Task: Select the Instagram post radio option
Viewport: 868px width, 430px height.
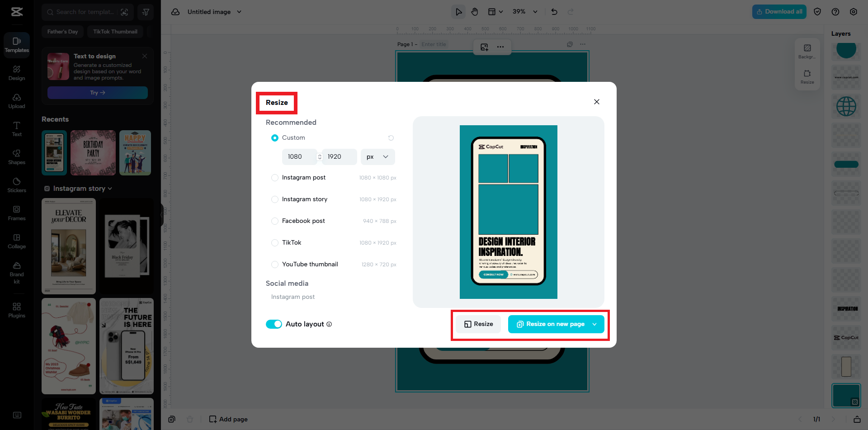Action: coord(275,178)
